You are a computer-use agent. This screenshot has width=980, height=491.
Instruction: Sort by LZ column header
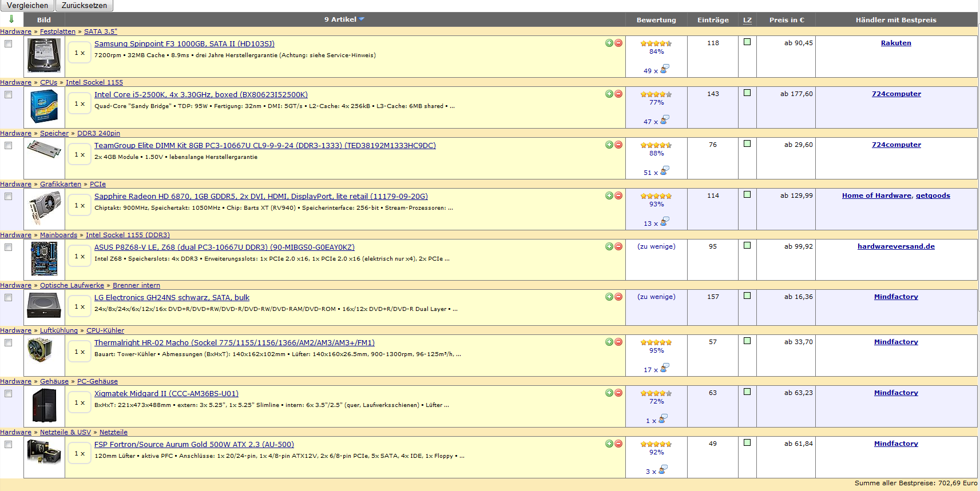(747, 19)
